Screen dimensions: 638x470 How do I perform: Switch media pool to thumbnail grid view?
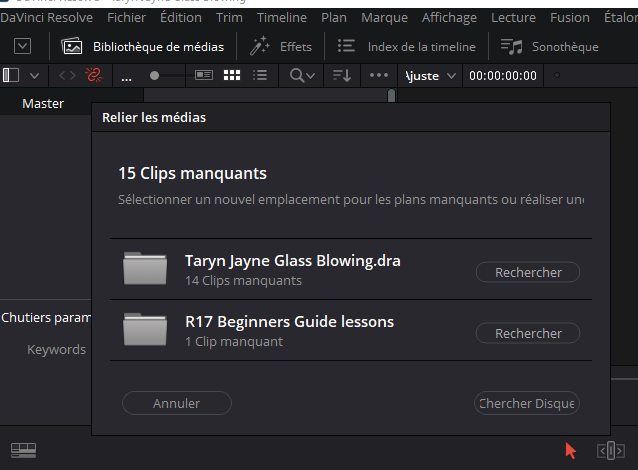click(x=232, y=75)
